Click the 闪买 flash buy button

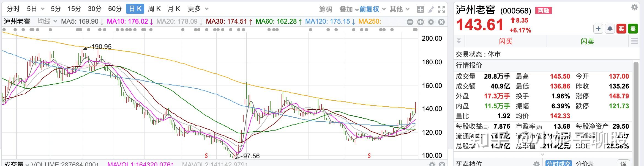(x=506, y=41)
